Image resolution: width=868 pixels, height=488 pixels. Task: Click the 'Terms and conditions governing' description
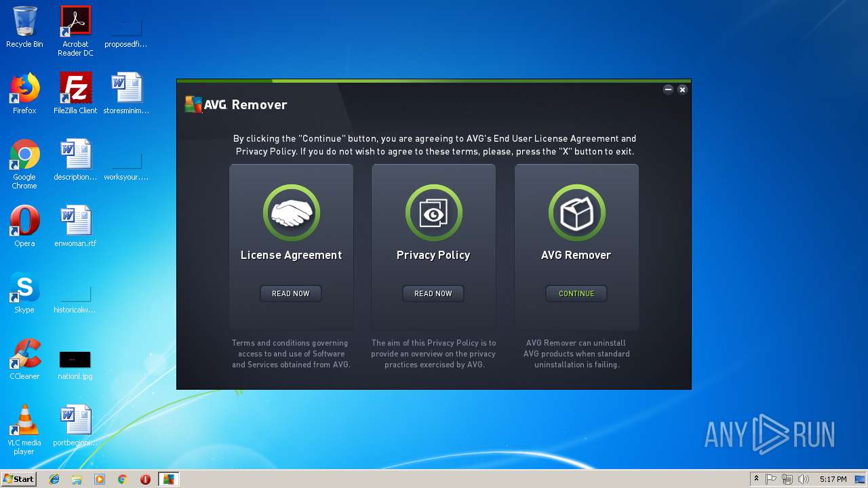coord(291,354)
